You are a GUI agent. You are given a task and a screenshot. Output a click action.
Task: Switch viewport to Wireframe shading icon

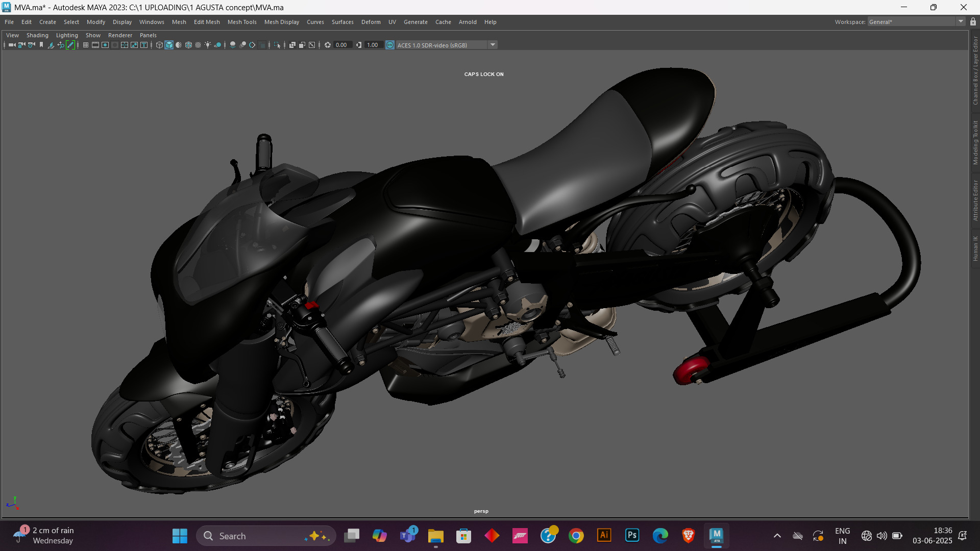(x=159, y=45)
